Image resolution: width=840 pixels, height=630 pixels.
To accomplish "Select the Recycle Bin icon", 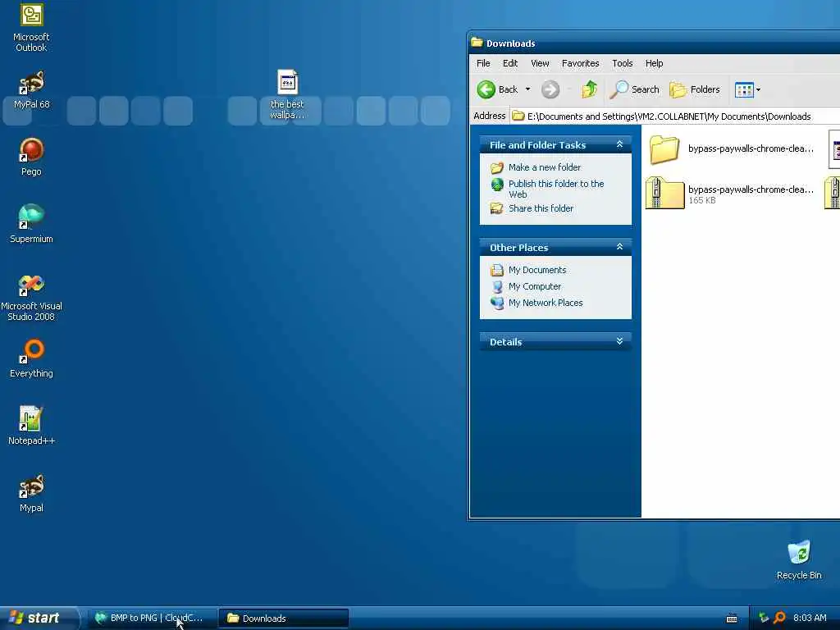I will click(799, 560).
